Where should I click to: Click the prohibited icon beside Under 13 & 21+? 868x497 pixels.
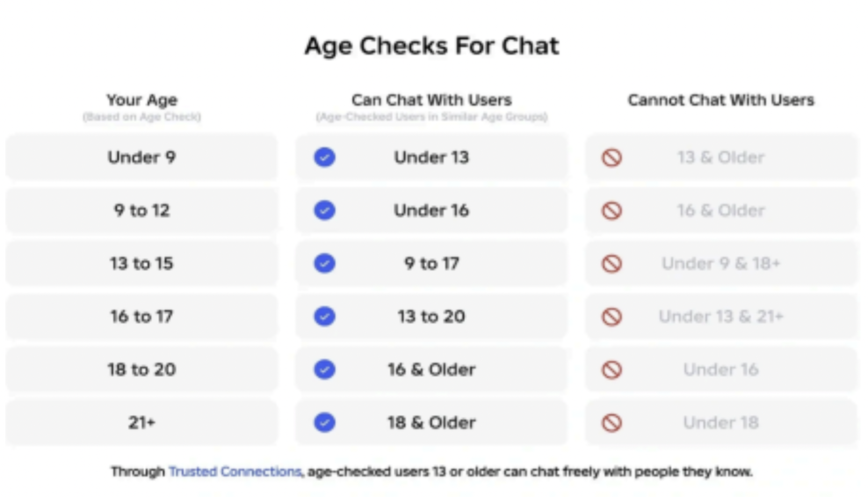click(x=612, y=316)
